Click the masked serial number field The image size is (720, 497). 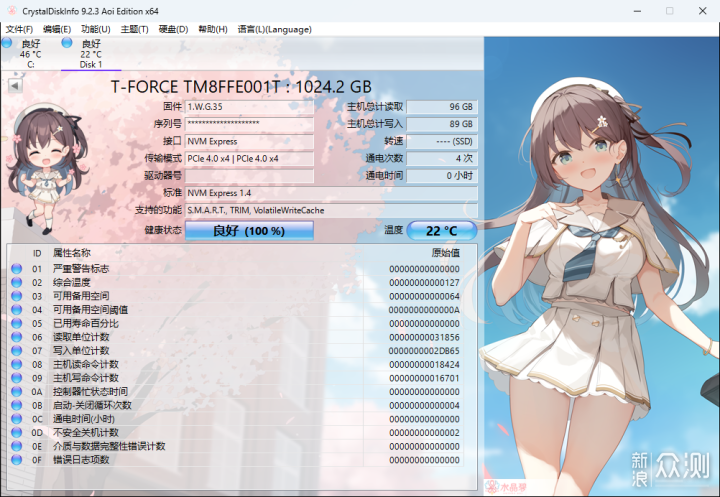(249, 124)
